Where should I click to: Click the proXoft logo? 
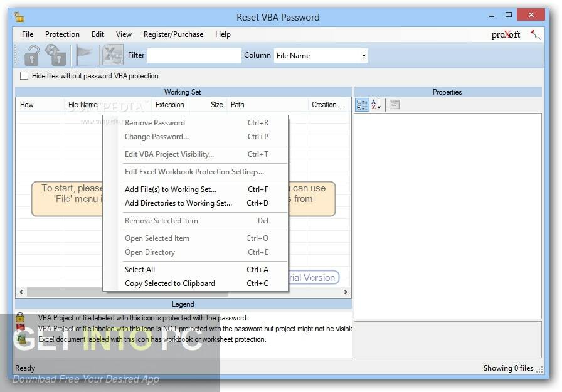coord(506,34)
